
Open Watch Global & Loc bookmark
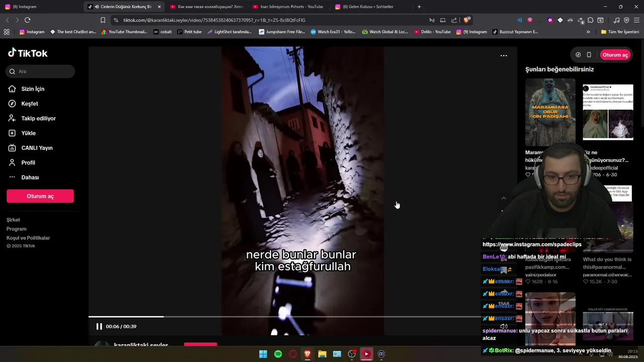pyautogui.click(x=385, y=32)
